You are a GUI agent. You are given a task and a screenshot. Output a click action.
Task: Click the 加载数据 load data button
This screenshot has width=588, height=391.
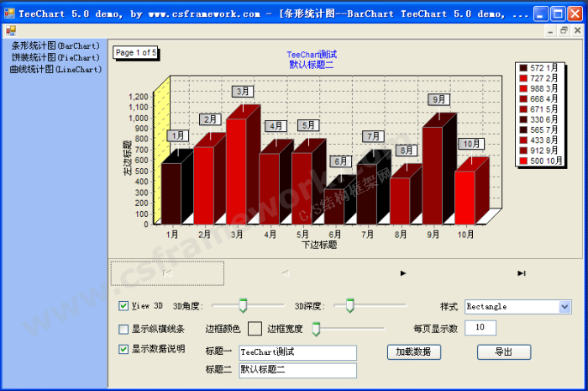(x=413, y=351)
